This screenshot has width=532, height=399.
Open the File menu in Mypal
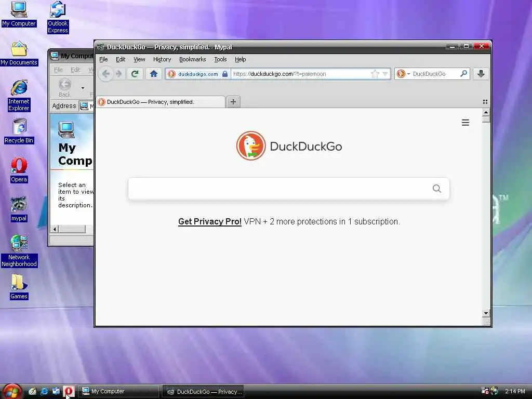[103, 59]
